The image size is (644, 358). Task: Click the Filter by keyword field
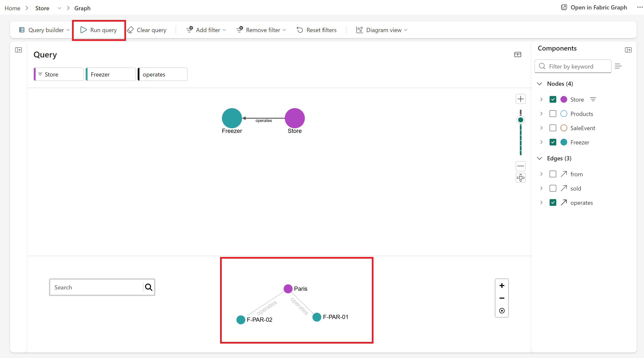pyautogui.click(x=573, y=66)
